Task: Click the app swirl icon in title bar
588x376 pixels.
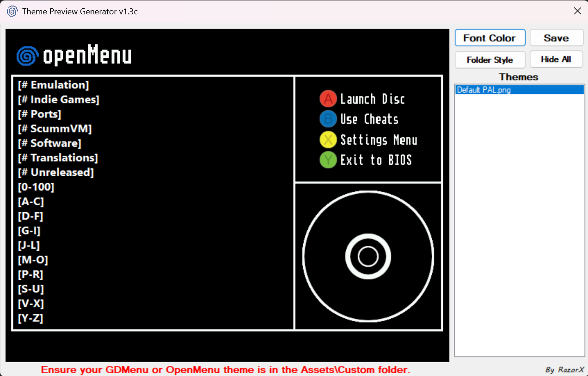Action: [x=12, y=11]
